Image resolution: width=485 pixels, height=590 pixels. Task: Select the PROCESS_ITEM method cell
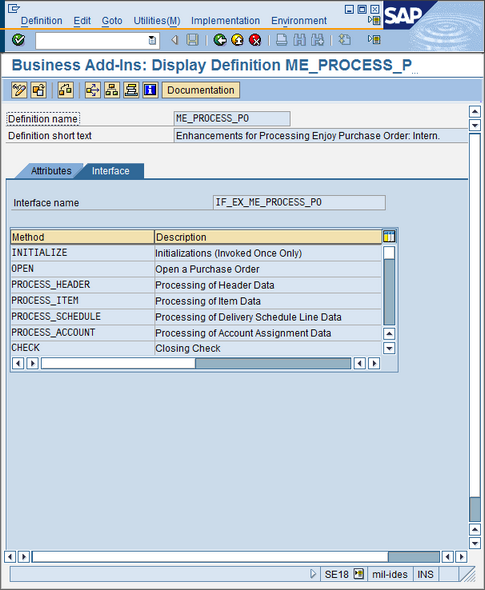click(x=82, y=301)
